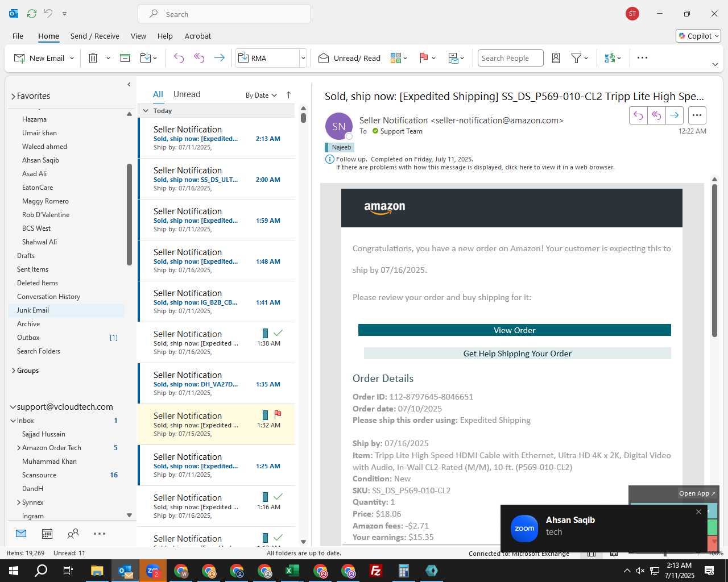Open more navigation options dots
The height and width of the screenshot is (582, 728).
coord(100,534)
